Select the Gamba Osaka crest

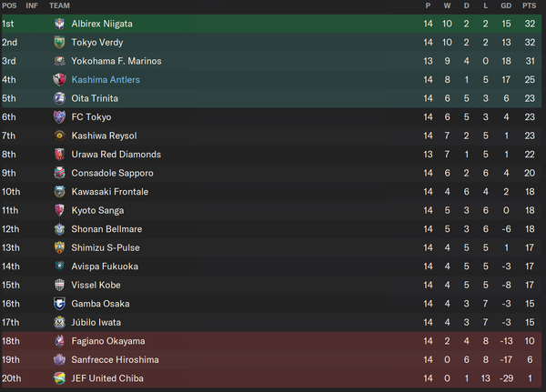pos(59,304)
